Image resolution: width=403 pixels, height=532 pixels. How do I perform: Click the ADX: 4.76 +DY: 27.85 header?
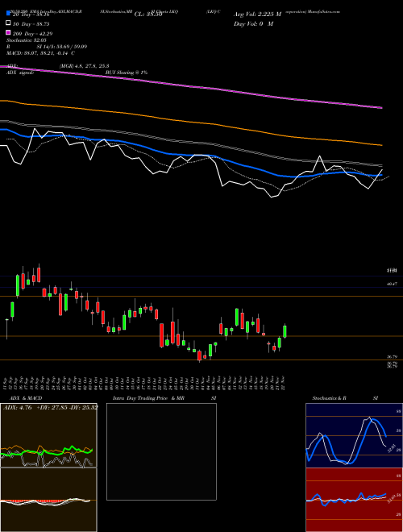point(51,407)
